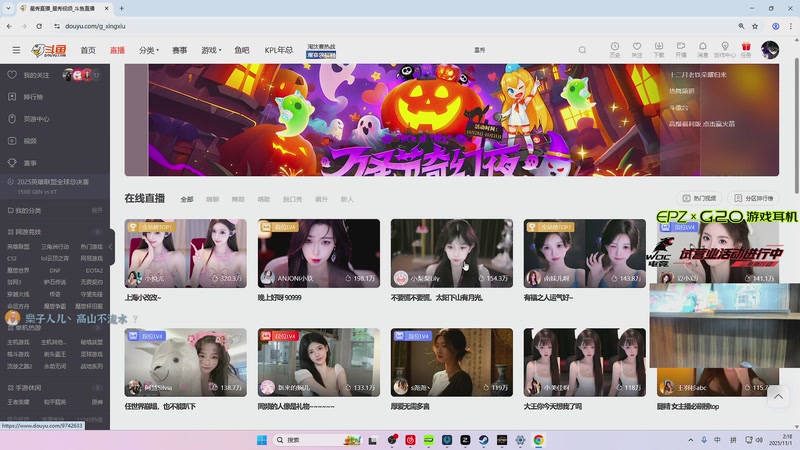Show hidden system tray icons chevron
The image size is (800, 450).
point(690,440)
